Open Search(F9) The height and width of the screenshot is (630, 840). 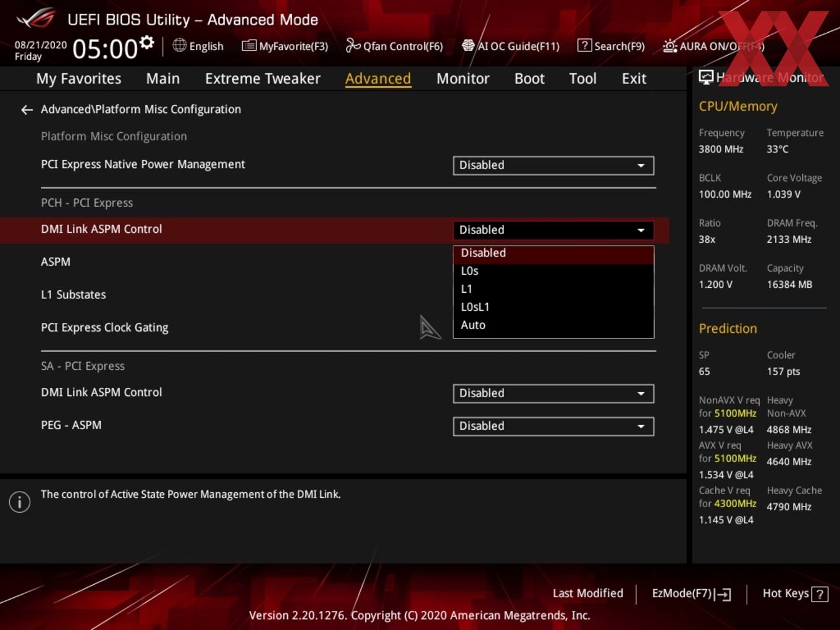pyautogui.click(x=611, y=46)
